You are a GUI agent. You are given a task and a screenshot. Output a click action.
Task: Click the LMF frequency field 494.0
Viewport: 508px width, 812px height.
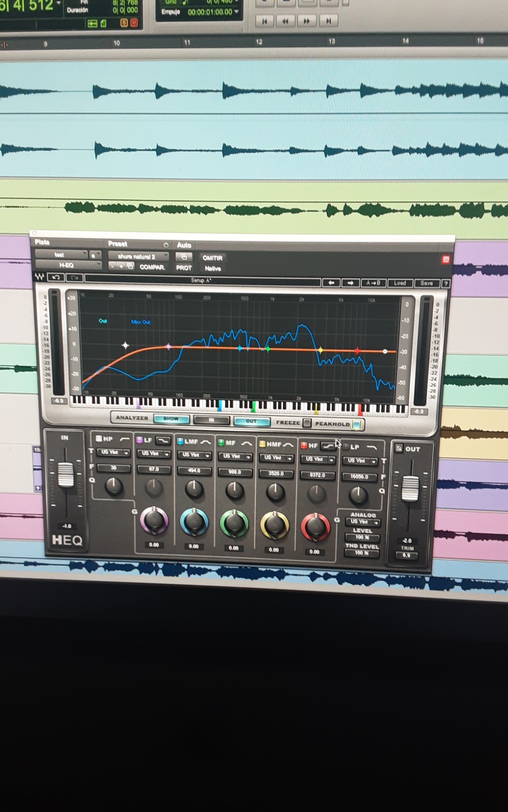194,471
